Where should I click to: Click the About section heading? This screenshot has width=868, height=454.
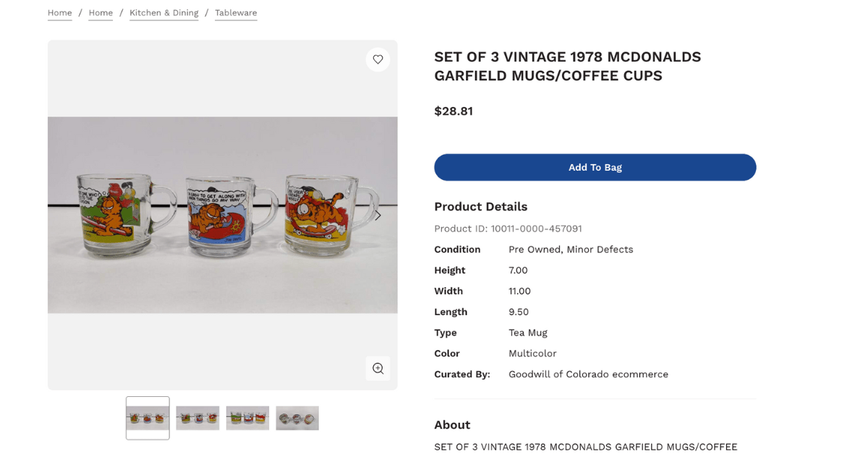pos(452,425)
